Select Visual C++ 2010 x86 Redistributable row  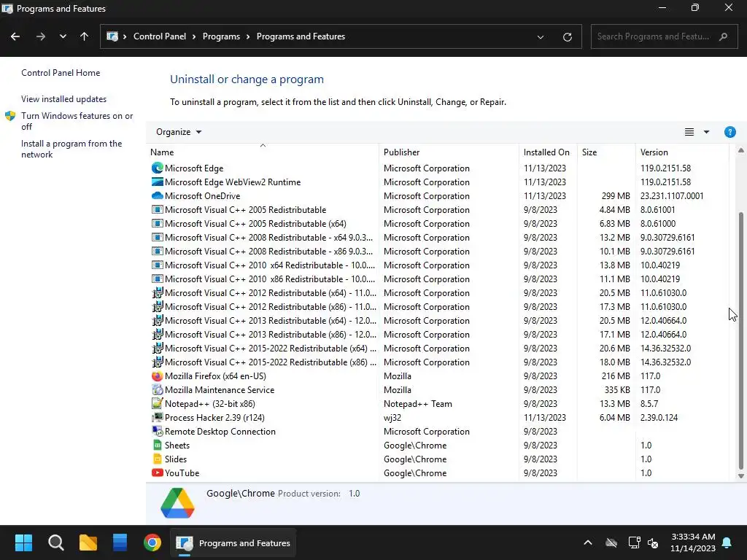point(438,279)
